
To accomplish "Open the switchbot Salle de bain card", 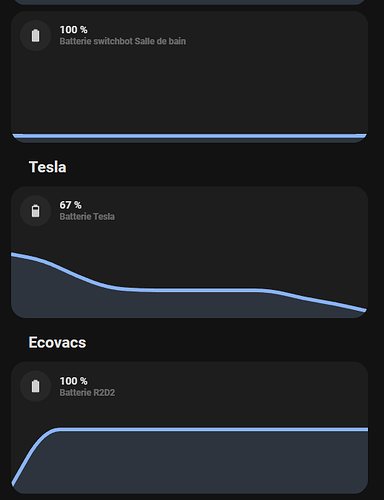I will [x=189, y=77].
